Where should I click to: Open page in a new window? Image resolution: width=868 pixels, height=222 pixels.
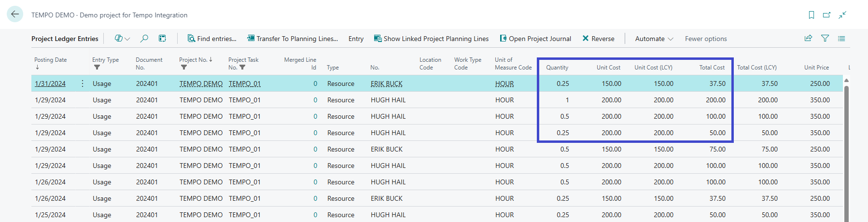(x=827, y=15)
